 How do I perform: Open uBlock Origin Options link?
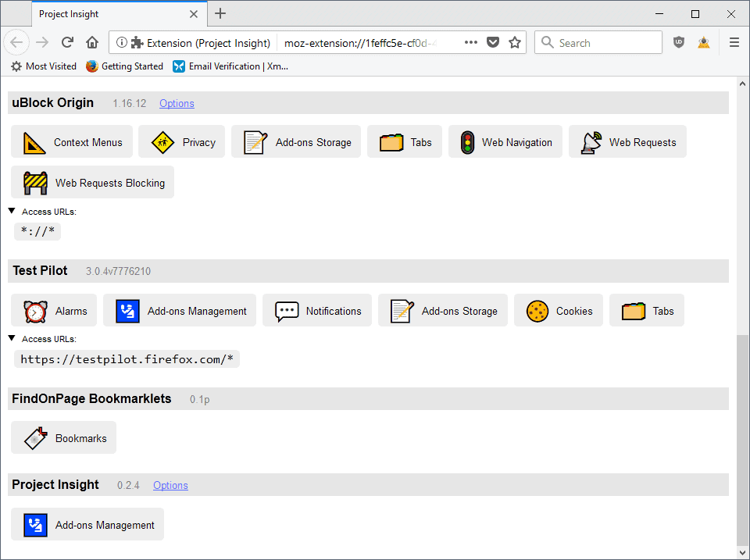click(177, 103)
